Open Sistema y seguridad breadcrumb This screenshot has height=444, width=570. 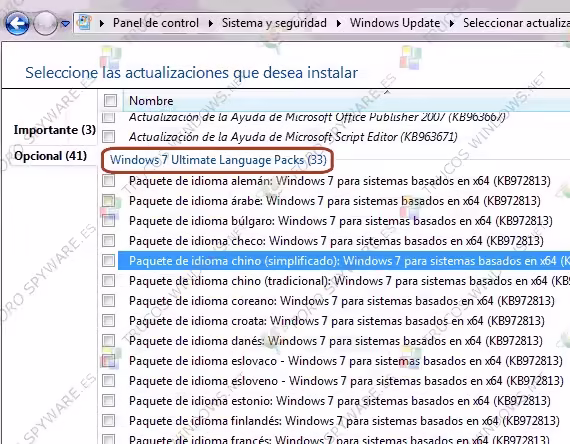click(x=274, y=23)
